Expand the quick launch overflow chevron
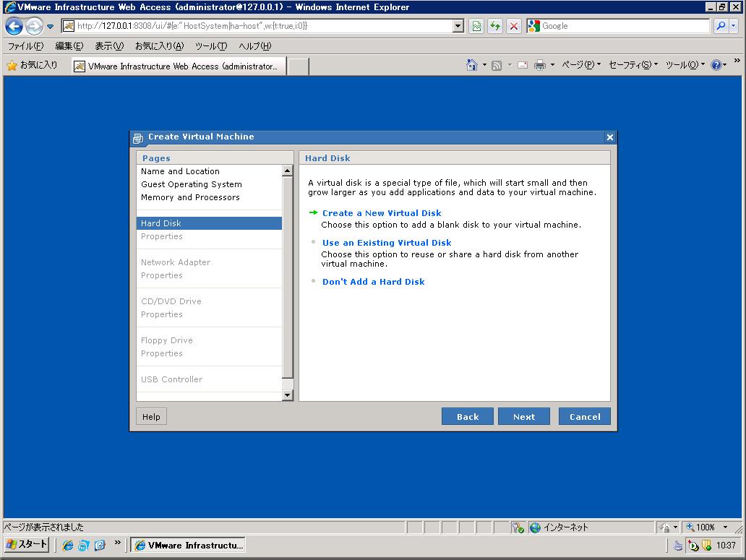Image resolution: width=746 pixels, height=560 pixels. pyautogui.click(x=117, y=543)
